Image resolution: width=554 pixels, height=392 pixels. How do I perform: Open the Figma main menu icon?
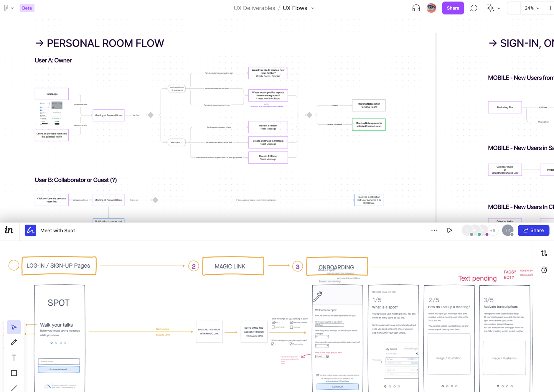click(6, 8)
